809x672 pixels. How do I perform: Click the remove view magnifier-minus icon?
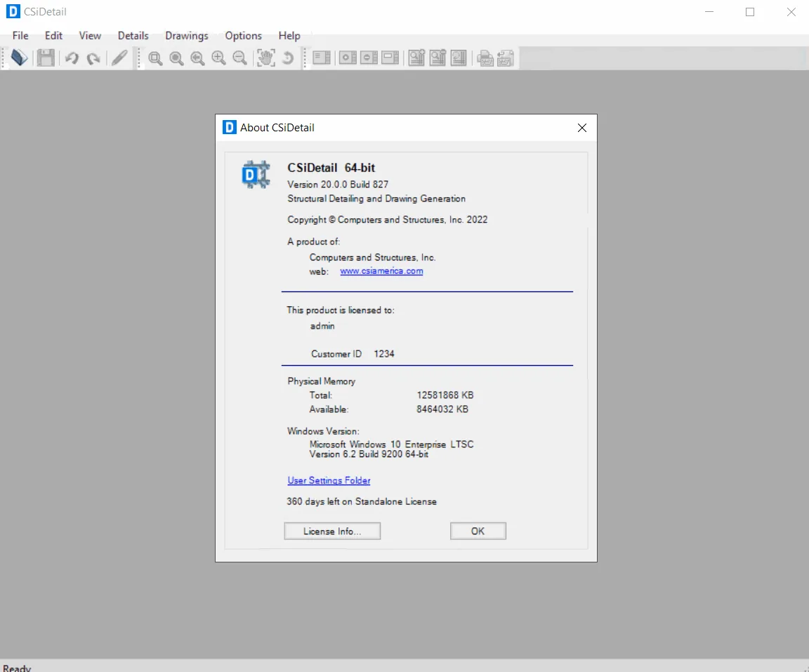438,58
